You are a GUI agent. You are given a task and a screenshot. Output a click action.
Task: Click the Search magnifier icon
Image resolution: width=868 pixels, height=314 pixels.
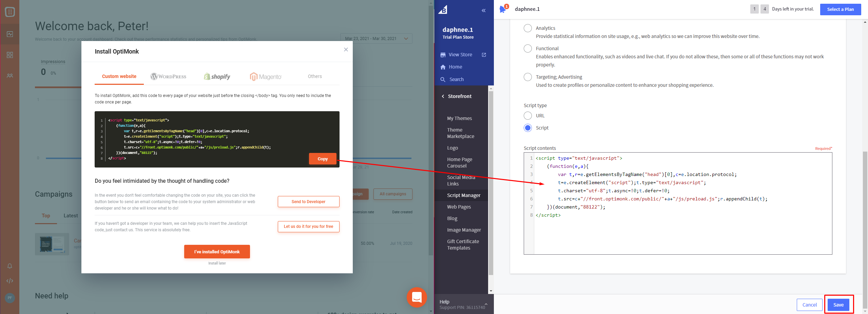pyautogui.click(x=443, y=79)
